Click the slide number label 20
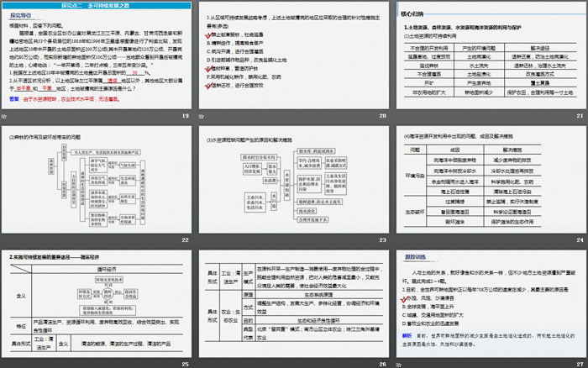The height and width of the screenshot is (368, 588). pyautogui.click(x=381, y=116)
